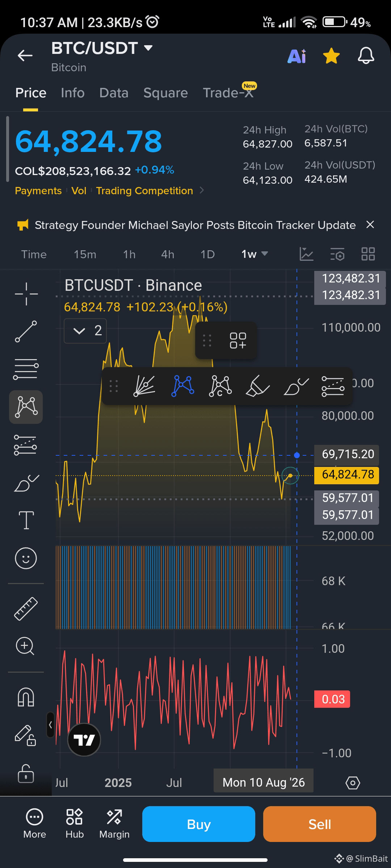Tap the BTCUSDT · Binance chart title
391x868 pixels.
[x=133, y=285]
